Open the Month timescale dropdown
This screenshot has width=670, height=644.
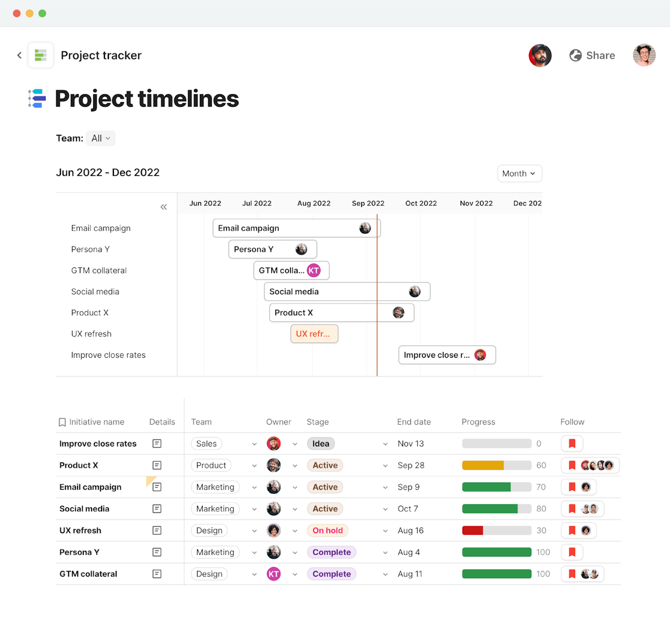click(x=519, y=174)
